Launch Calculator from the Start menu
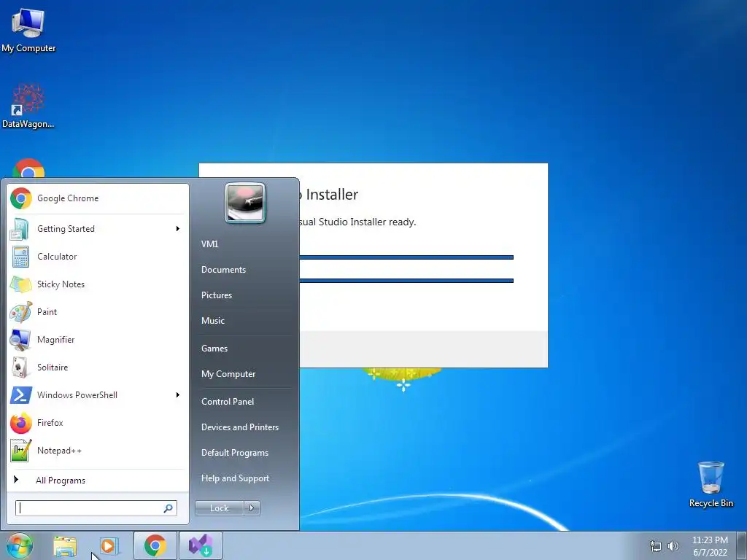 97,257
